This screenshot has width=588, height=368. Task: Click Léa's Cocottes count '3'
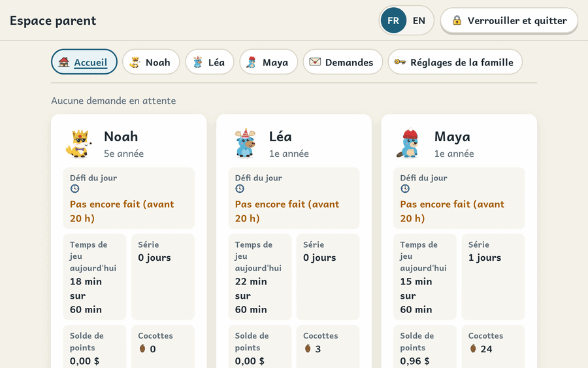[318, 349]
